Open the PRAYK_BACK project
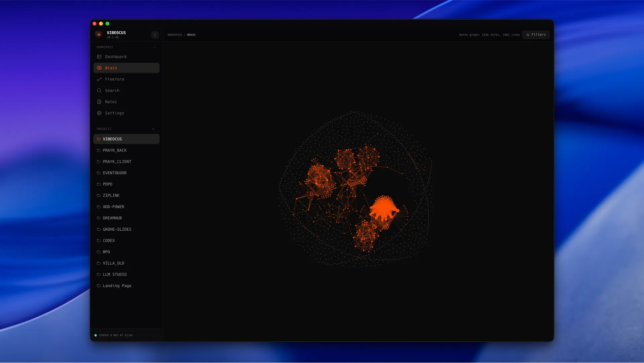The height and width of the screenshot is (363, 644). click(126, 150)
